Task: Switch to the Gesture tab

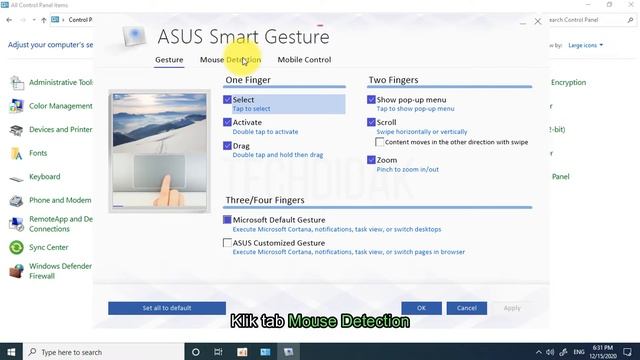Action: coord(169,60)
